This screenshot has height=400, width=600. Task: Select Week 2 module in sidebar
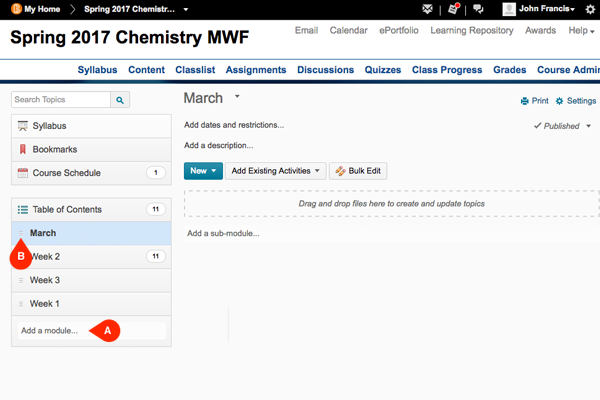click(46, 256)
